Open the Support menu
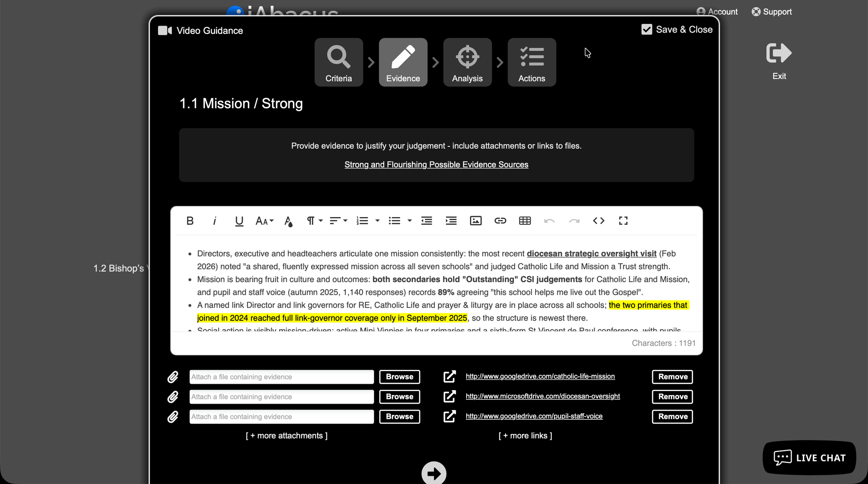 pyautogui.click(x=772, y=12)
